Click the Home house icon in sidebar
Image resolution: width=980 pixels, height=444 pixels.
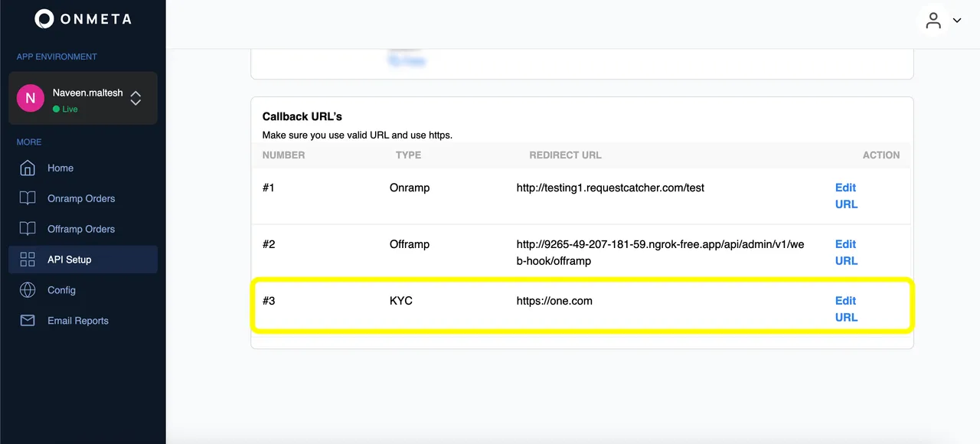tap(28, 168)
